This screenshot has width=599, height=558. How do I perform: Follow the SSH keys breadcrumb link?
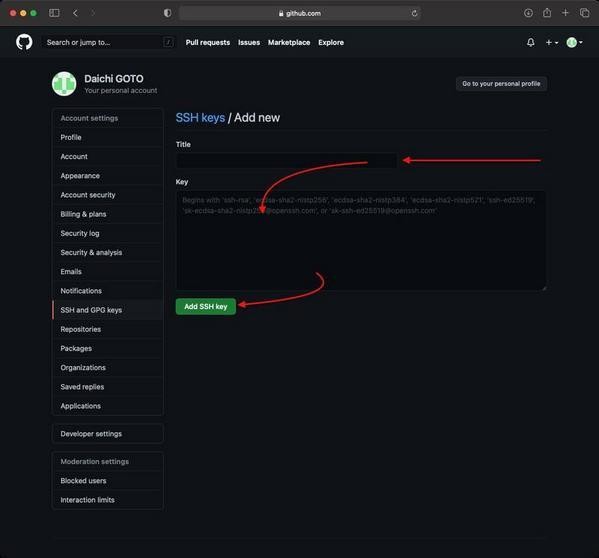200,118
